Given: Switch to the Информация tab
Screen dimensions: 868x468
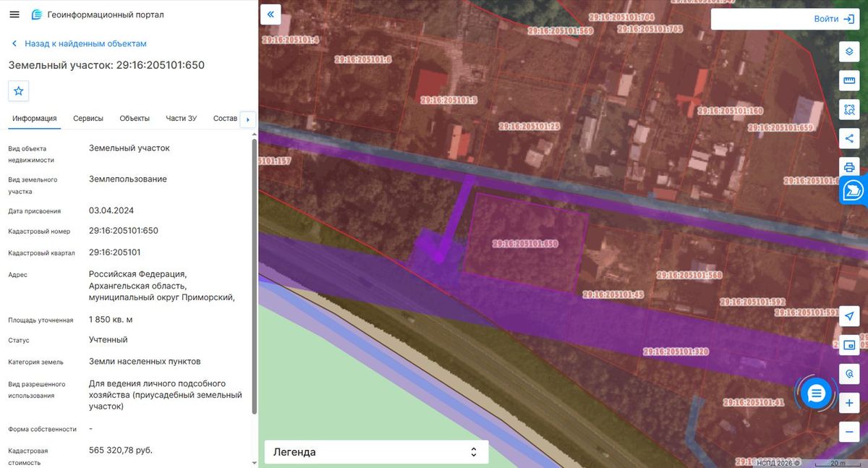Looking at the screenshot, I should pos(35,119).
